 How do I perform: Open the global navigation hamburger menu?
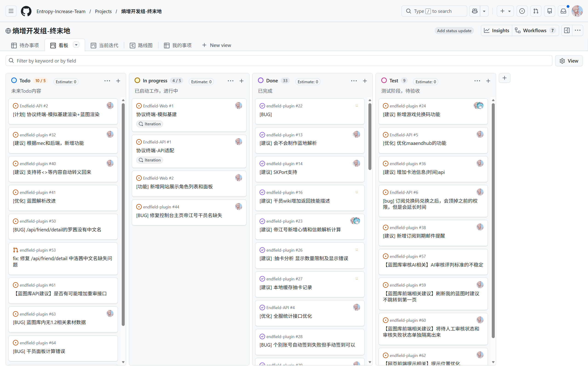pyautogui.click(x=11, y=11)
